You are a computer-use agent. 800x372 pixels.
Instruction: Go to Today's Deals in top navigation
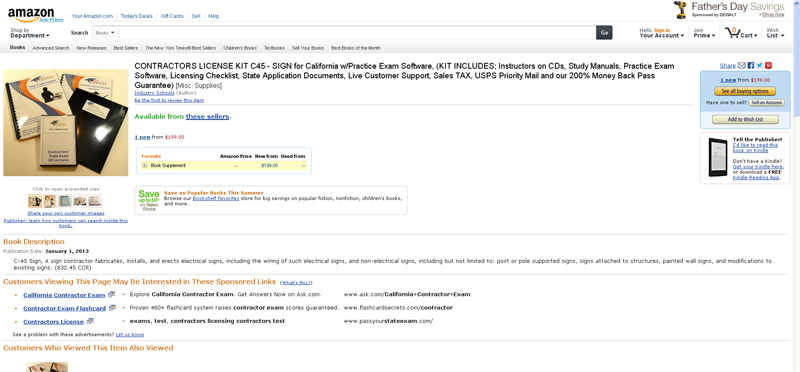(137, 16)
